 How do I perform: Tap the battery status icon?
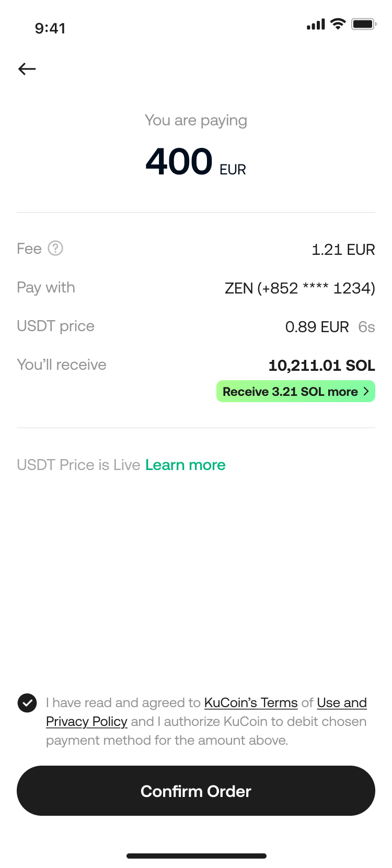coord(364,24)
